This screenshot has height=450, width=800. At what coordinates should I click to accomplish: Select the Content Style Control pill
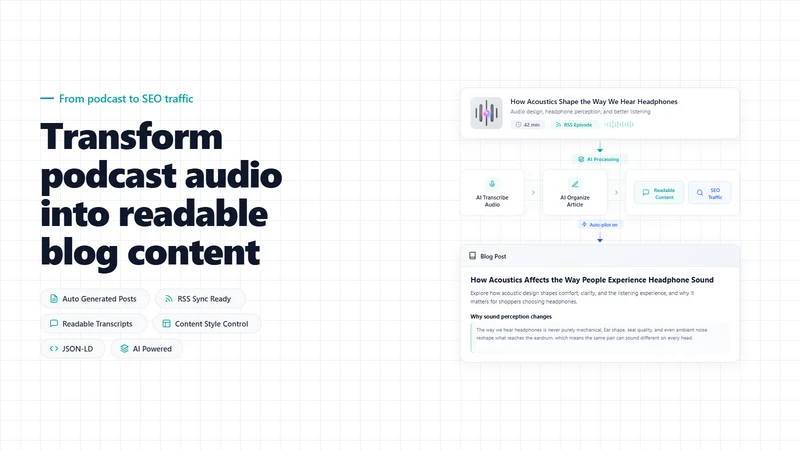click(207, 323)
